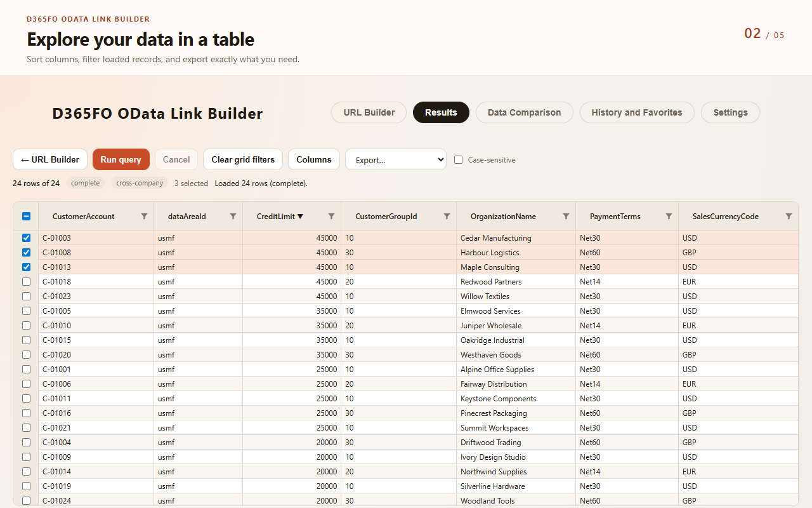
Task: Open filter icon on CustomerGroupId column
Action: tap(447, 217)
